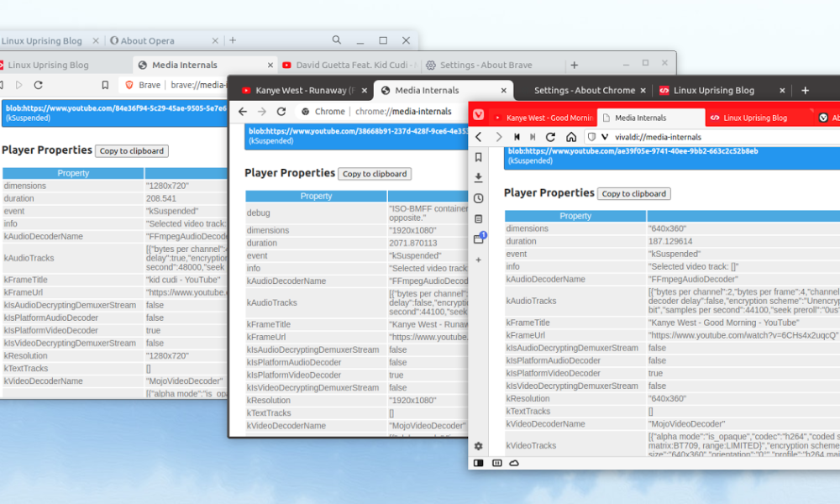Toggle the side panel in Vivaldi's status bar

click(x=479, y=463)
